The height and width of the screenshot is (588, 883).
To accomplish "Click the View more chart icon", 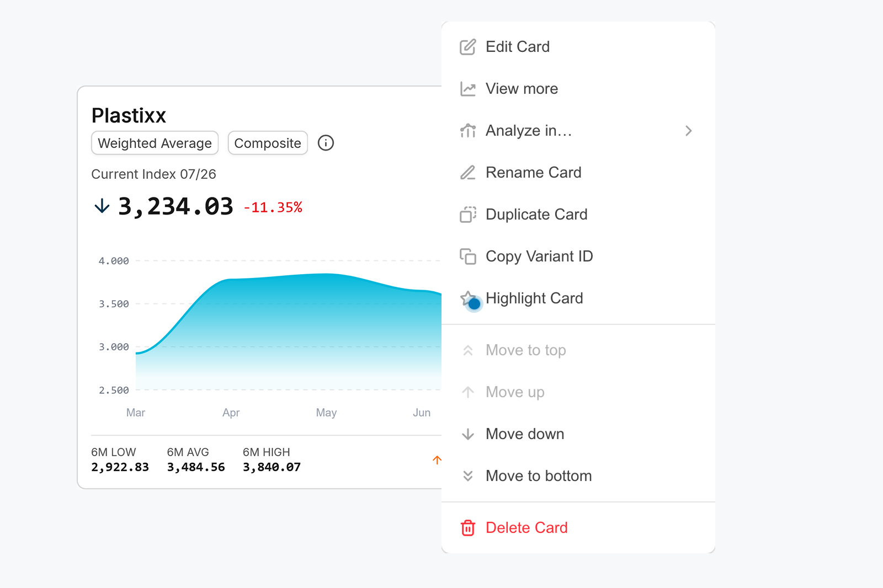I will (468, 89).
